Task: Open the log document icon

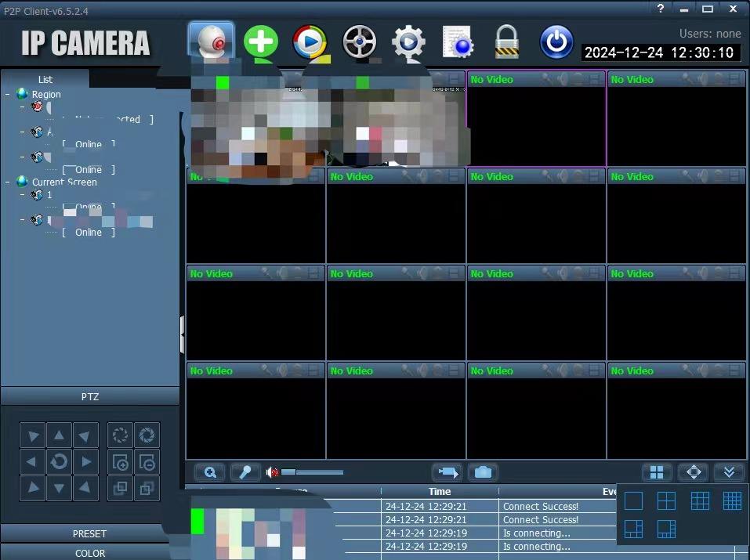Action: click(458, 42)
